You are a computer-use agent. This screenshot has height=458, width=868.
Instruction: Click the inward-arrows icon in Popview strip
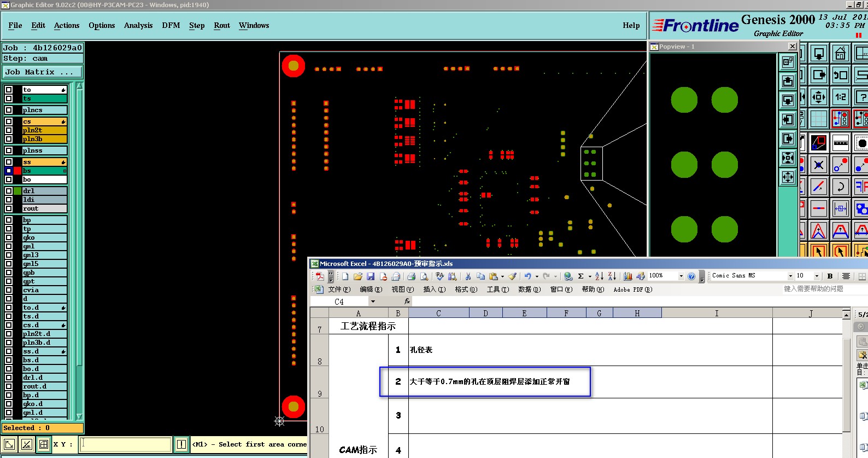[788, 158]
